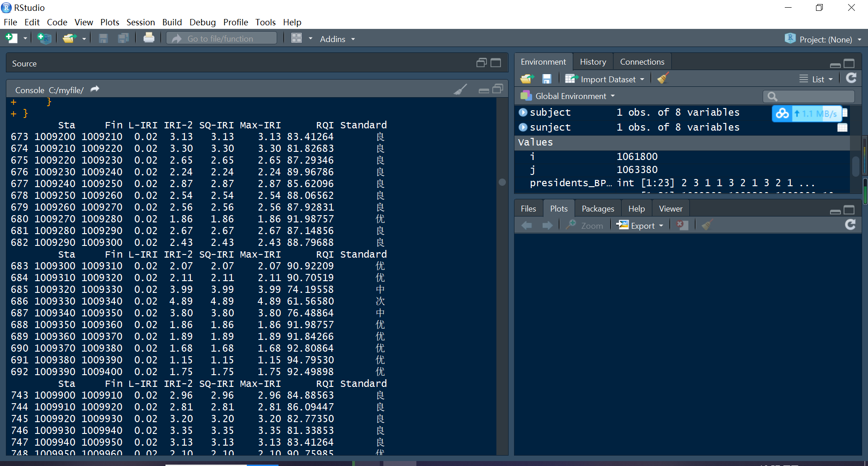The image size is (868, 466).
Task: Open the Session menu
Action: coord(140,22)
